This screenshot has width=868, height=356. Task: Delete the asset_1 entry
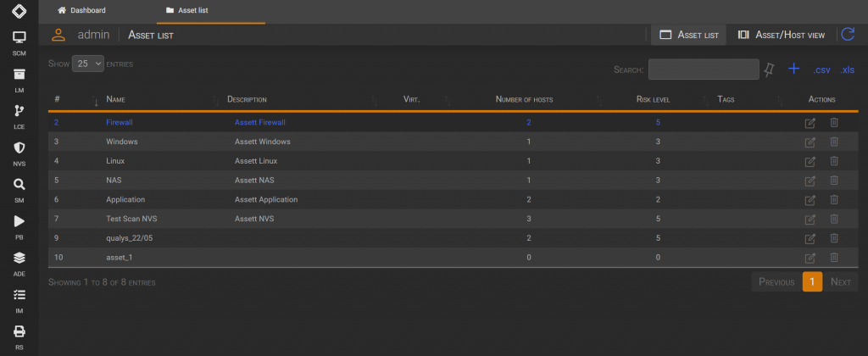tap(834, 258)
